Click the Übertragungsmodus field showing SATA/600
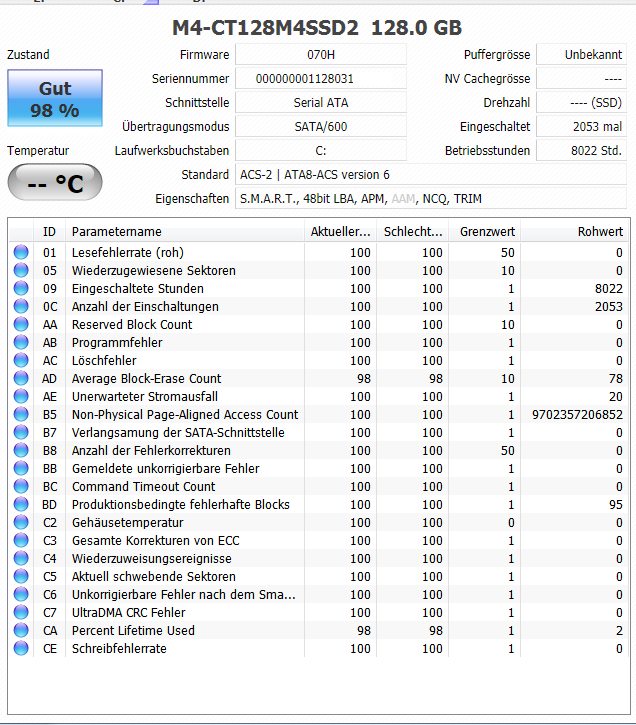636x725 pixels. 321,127
